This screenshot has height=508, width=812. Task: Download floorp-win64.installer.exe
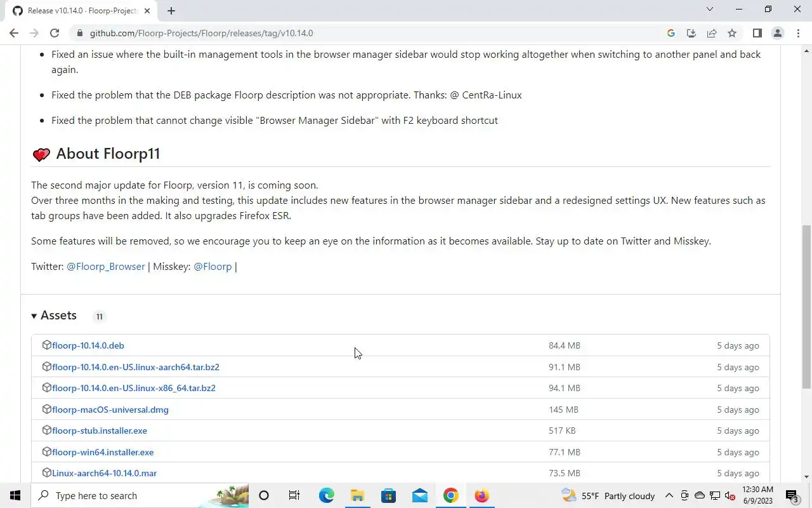(103, 452)
